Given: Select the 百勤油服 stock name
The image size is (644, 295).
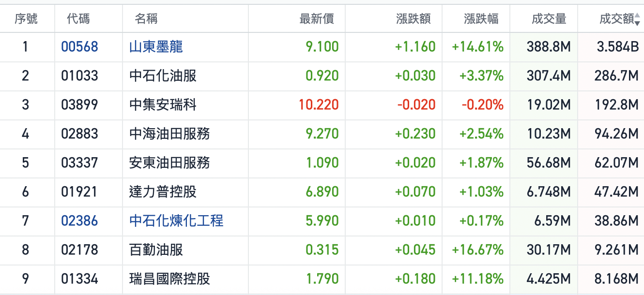Looking at the screenshot, I should tap(156, 250).
